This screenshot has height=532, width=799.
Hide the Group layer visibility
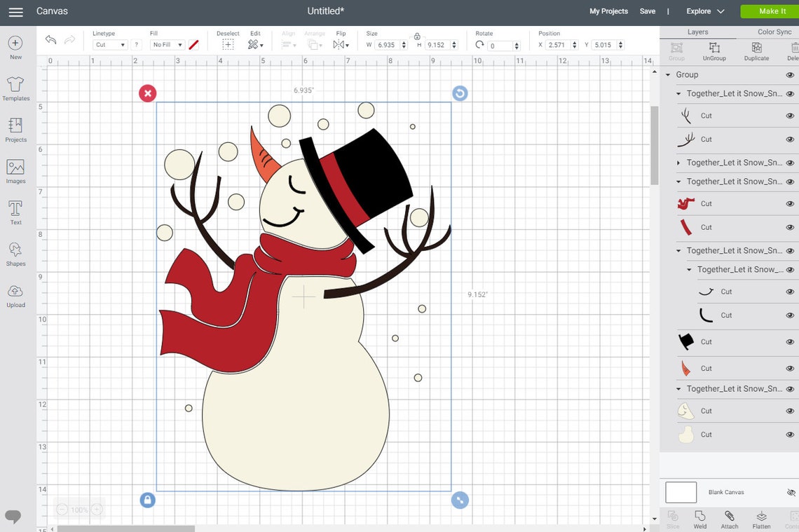791,74
